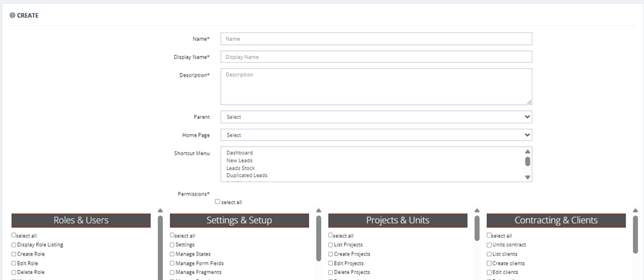The width and height of the screenshot is (644, 280).
Task: Click the Shortcut Menu scroll up arrow
Action: tap(528, 151)
